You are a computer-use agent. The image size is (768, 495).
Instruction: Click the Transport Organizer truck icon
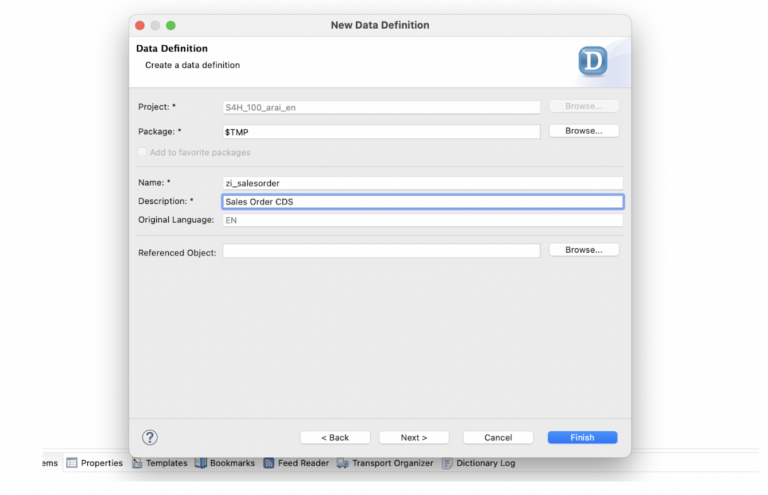tap(342, 463)
